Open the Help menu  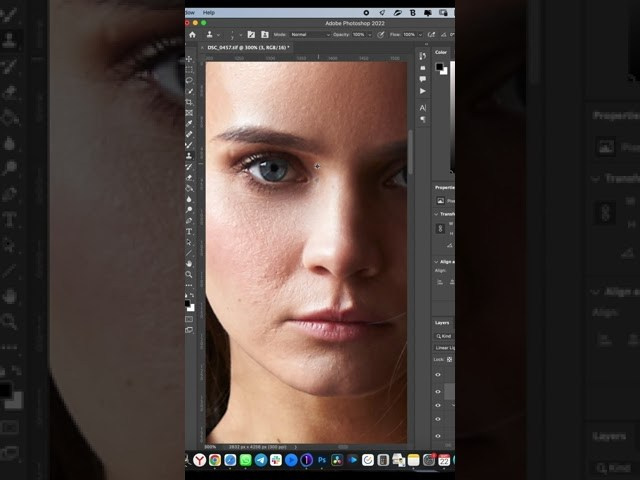point(209,13)
